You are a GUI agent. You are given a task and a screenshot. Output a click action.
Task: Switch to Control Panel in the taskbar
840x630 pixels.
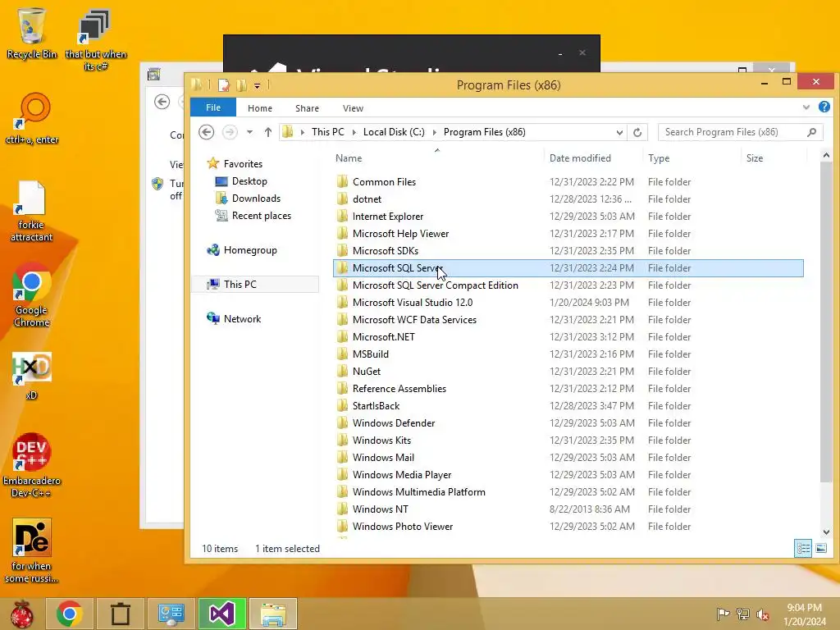tap(171, 614)
